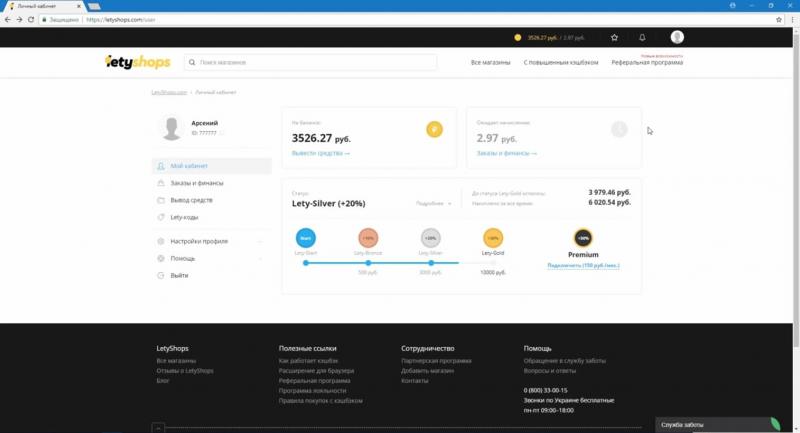The height and width of the screenshot is (433, 800).
Task: Select the Lety-Gold status badge
Action: point(493,238)
